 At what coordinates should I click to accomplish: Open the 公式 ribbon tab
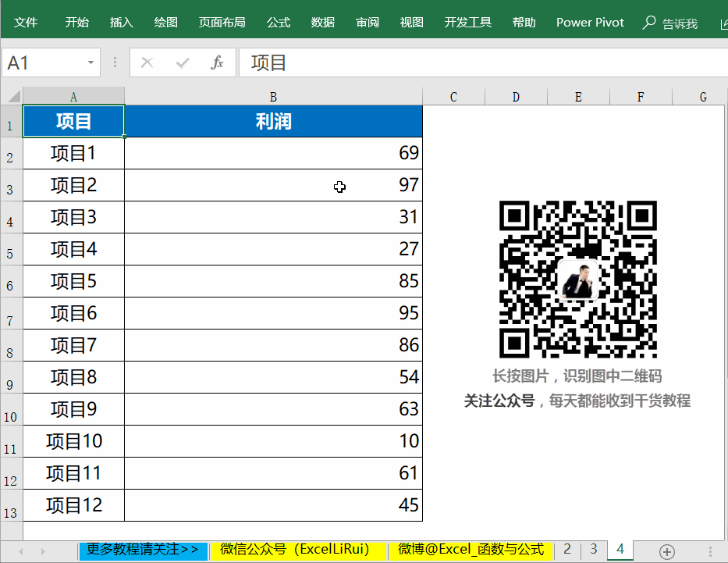pos(278,23)
